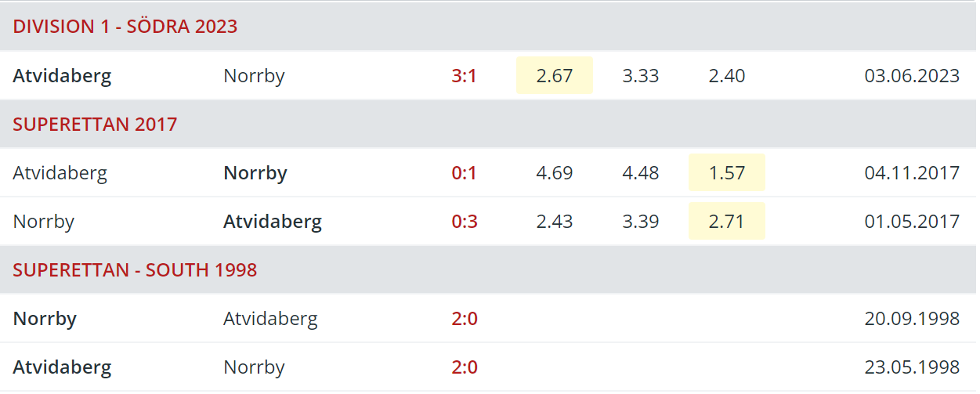Select the 3.39 draw odds
This screenshot has width=980, height=394.
click(641, 222)
